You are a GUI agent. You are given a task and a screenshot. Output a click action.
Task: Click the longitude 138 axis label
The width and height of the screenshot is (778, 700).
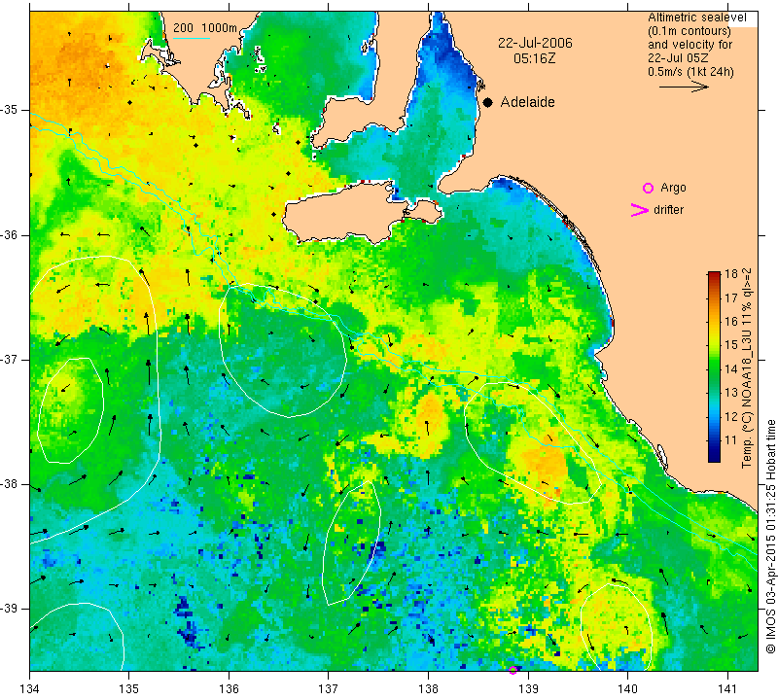click(x=428, y=689)
